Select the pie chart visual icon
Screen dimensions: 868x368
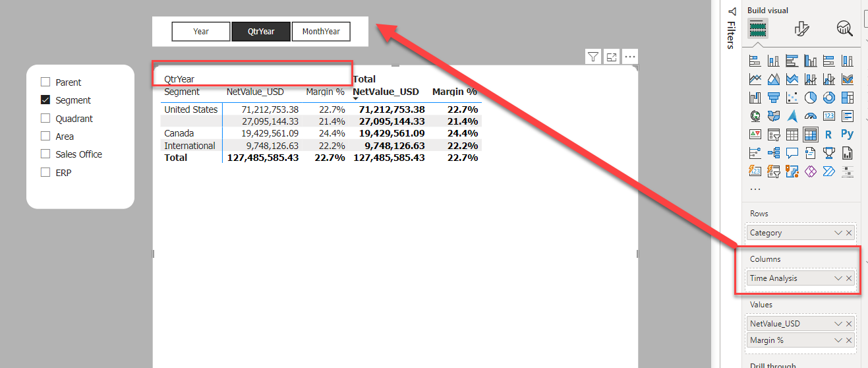coord(811,98)
